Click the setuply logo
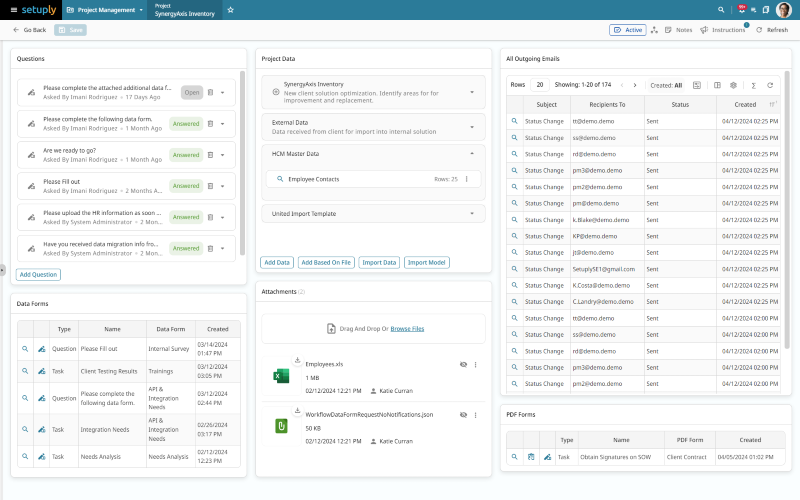The image size is (800, 500). tap(39, 10)
